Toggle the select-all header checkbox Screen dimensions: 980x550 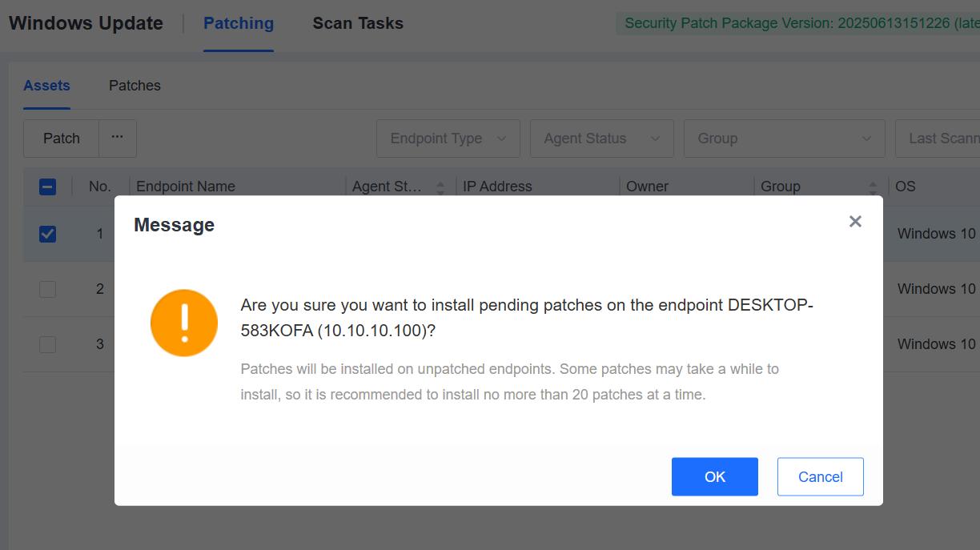pyautogui.click(x=47, y=187)
